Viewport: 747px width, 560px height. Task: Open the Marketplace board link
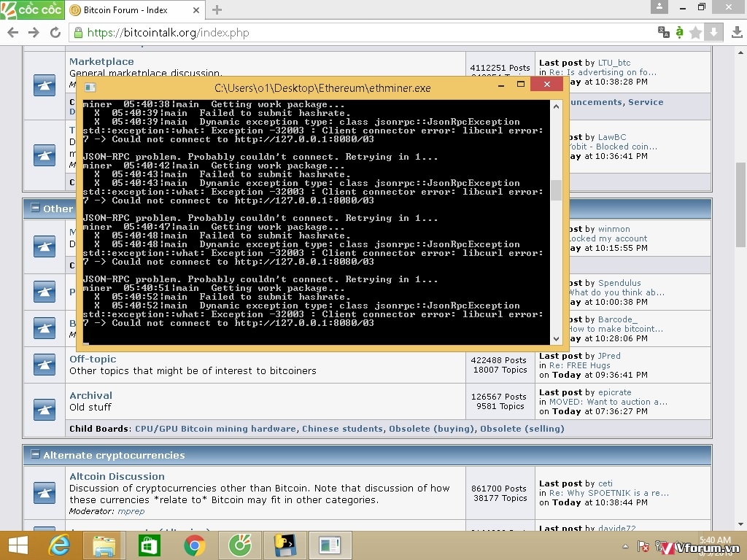[x=101, y=61]
